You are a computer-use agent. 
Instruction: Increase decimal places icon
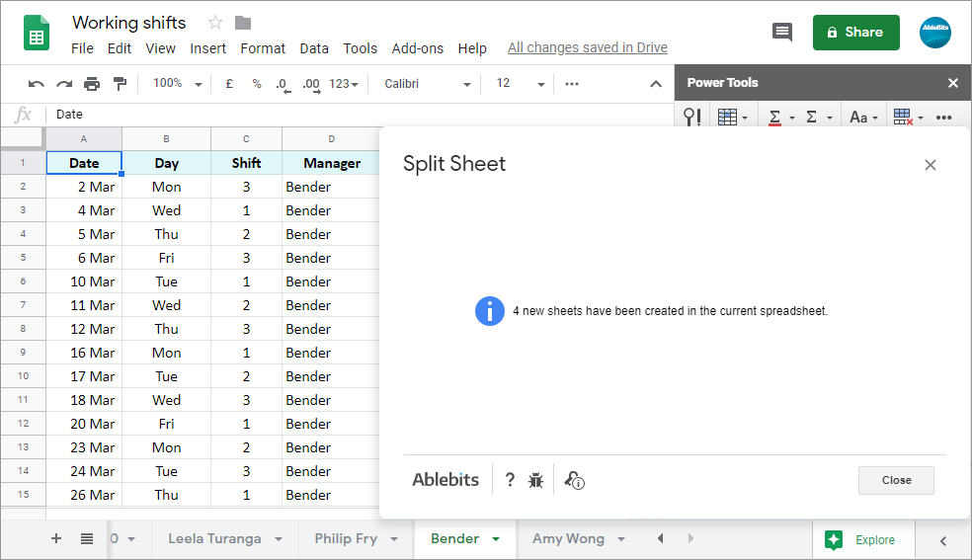[x=311, y=85]
